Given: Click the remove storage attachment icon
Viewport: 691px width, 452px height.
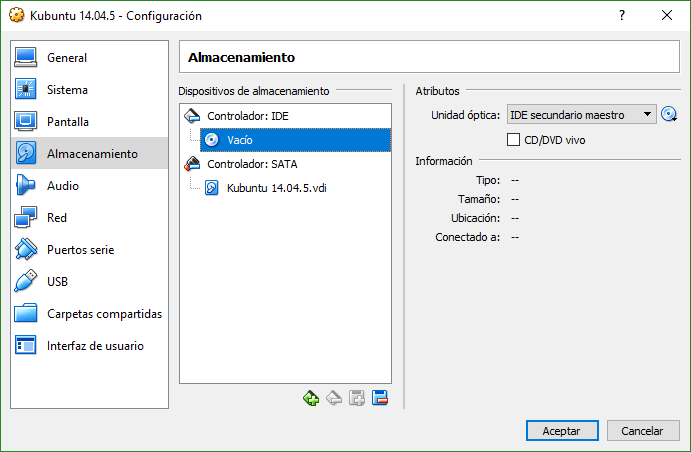Looking at the screenshot, I should point(380,398).
